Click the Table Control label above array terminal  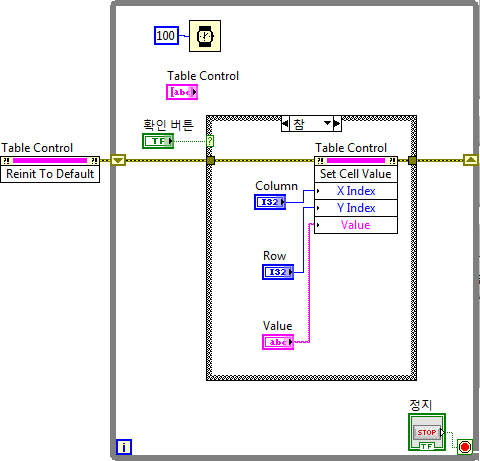coord(203,76)
